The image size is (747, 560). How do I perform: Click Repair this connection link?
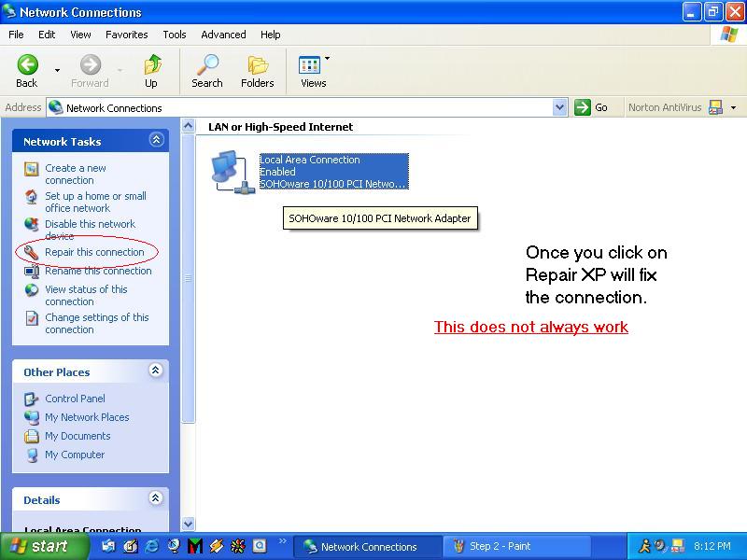coord(94,252)
